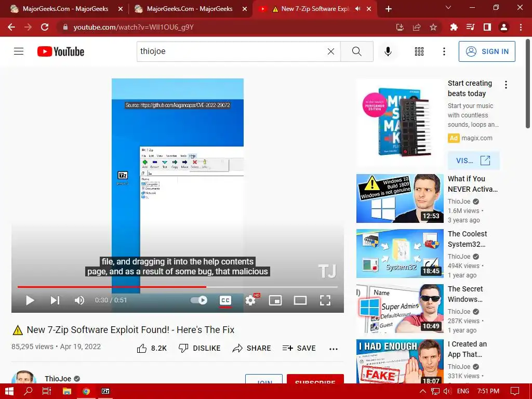The width and height of the screenshot is (532, 399).
Task: Open taskbar search
Action: (x=28, y=391)
